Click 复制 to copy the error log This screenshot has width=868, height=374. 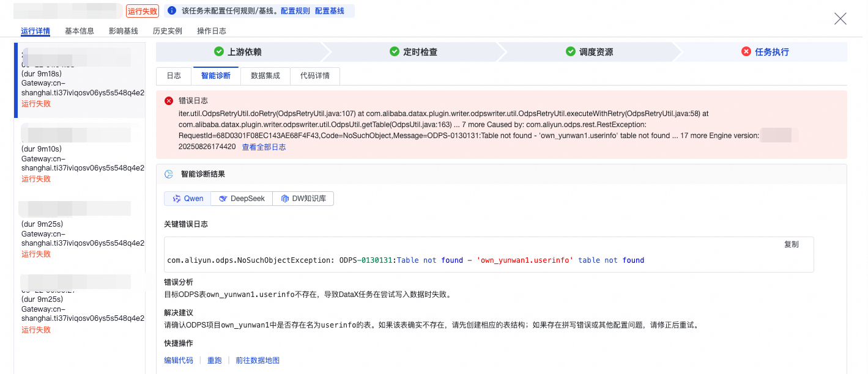792,244
